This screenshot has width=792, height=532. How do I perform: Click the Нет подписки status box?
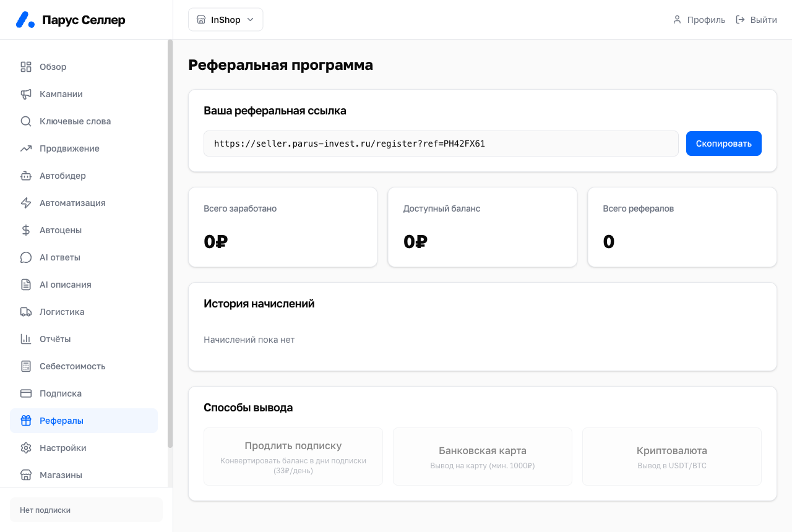click(86, 510)
